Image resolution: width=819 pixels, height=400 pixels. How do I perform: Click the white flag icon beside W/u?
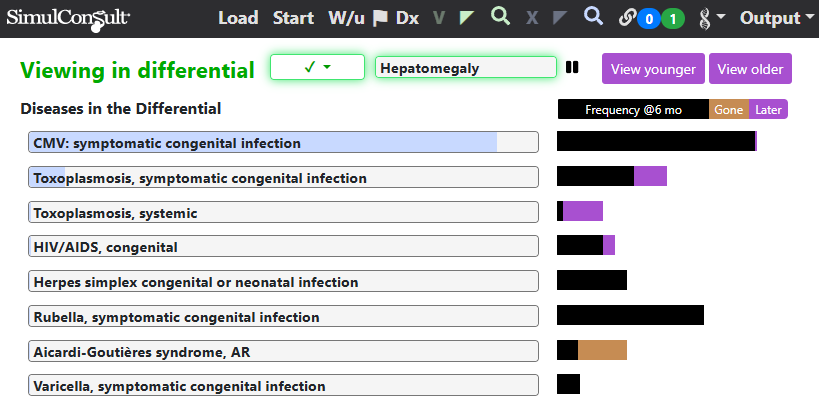(x=380, y=18)
